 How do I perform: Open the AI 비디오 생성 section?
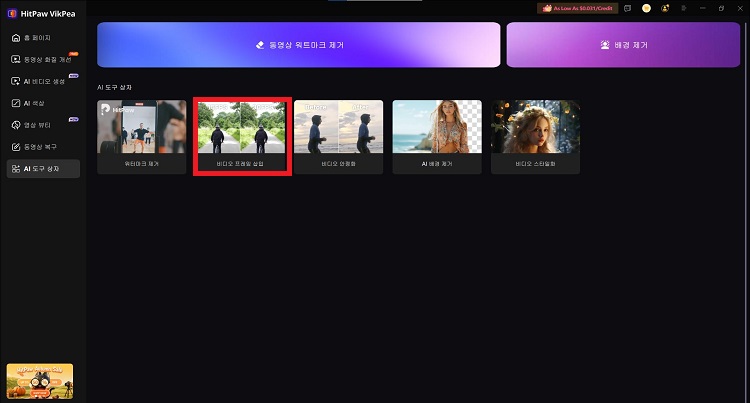pyautogui.click(x=43, y=81)
